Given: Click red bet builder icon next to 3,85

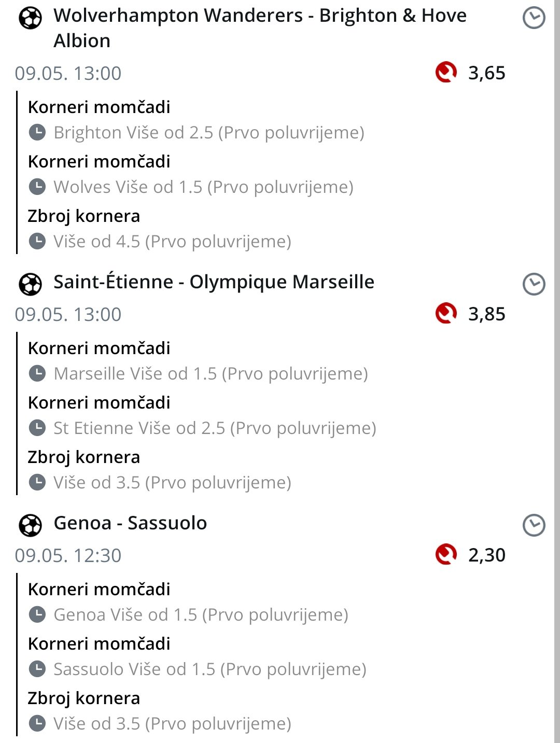Looking at the screenshot, I should pyautogui.click(x=446, y=313).
